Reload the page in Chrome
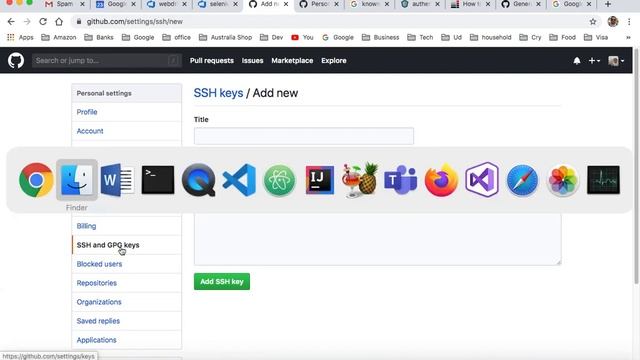 click(x=43, y=22)
